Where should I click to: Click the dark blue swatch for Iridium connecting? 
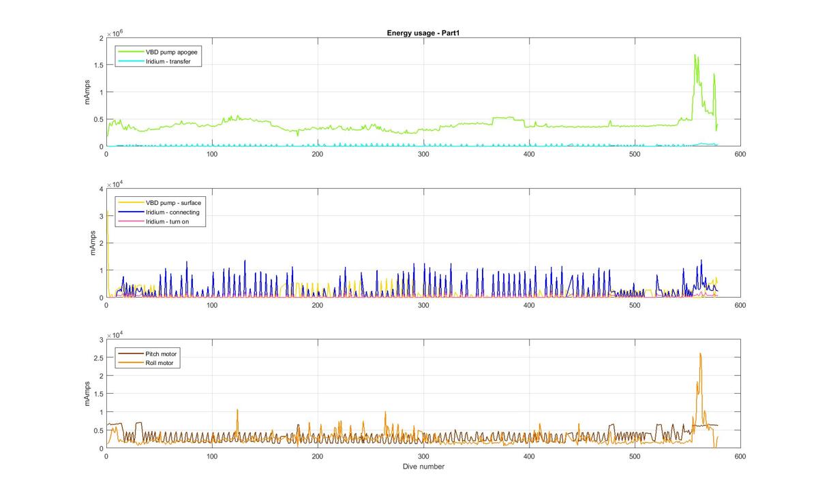coord(131,212)
